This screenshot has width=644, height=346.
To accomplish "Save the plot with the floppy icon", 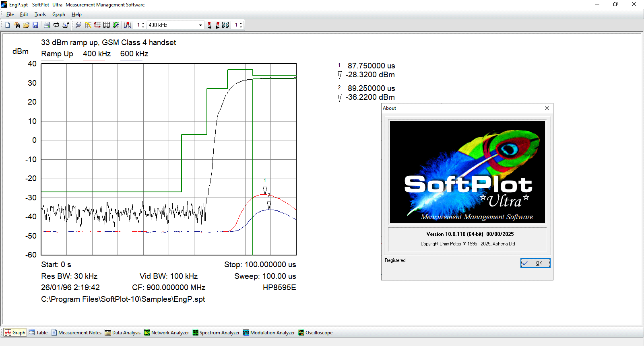I will click(35, 25).
